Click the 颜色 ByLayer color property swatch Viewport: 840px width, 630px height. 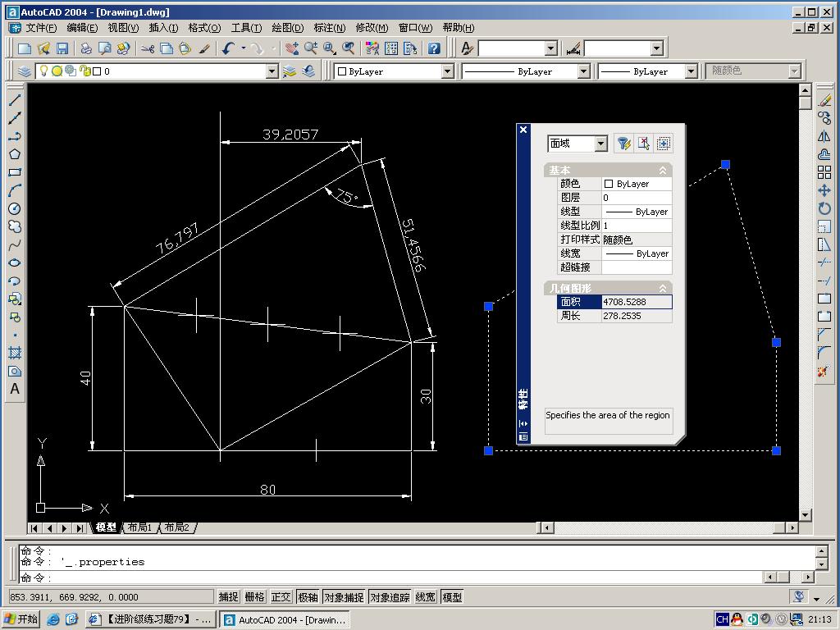click(x=609, y=184)
